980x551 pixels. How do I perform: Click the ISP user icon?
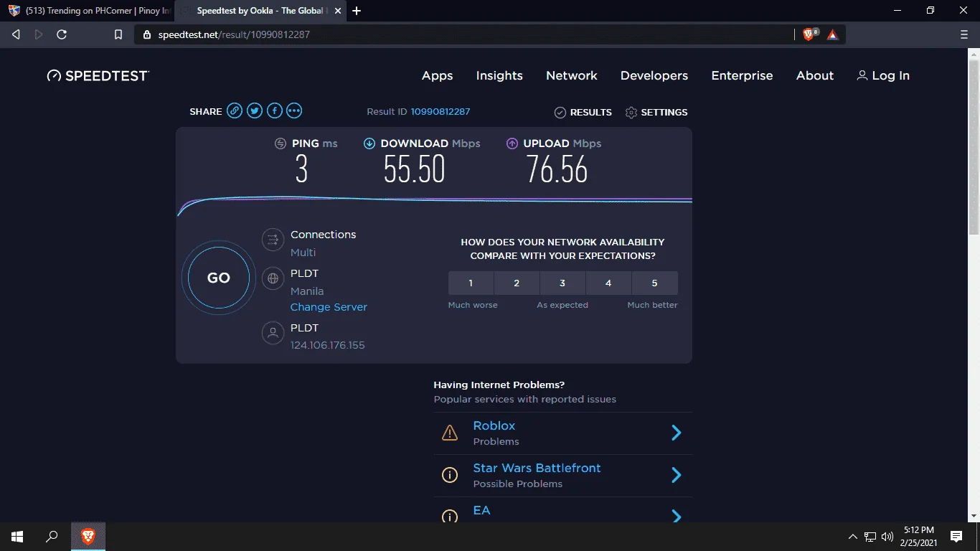tap(273, 333)
